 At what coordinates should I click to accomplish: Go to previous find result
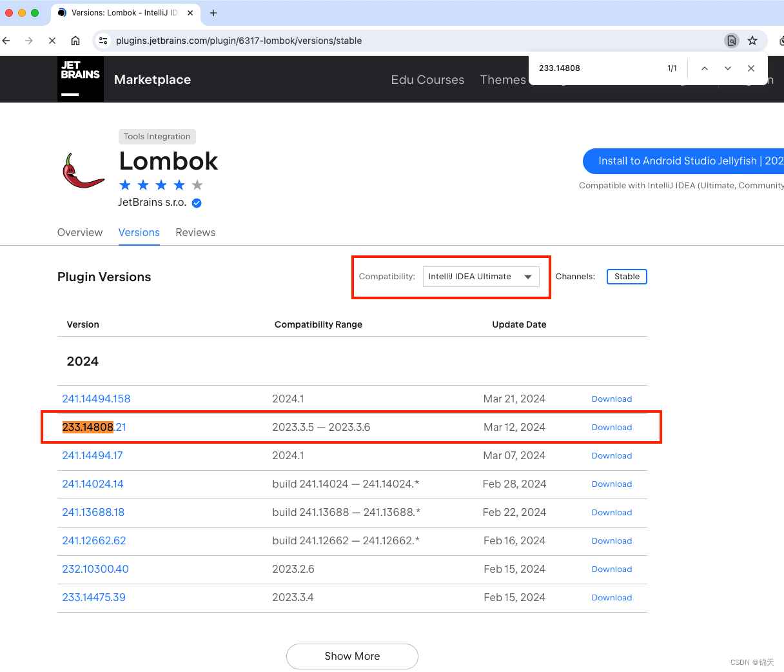click(x=705, y=68)
